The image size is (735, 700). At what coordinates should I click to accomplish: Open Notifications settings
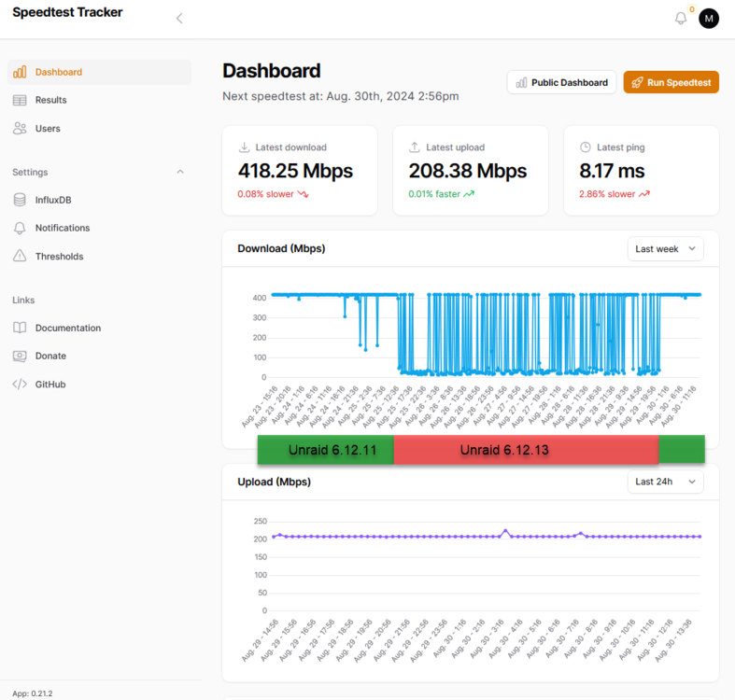click(99, 228)
